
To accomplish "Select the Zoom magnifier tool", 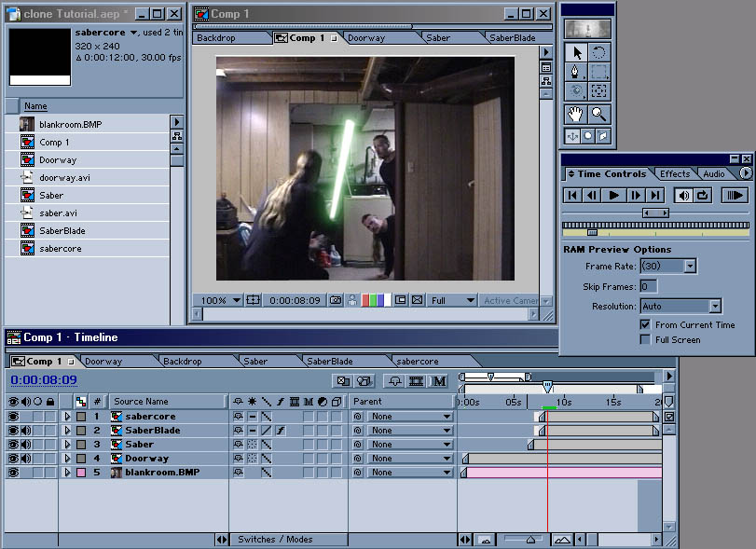I will (x=599, y=114).
